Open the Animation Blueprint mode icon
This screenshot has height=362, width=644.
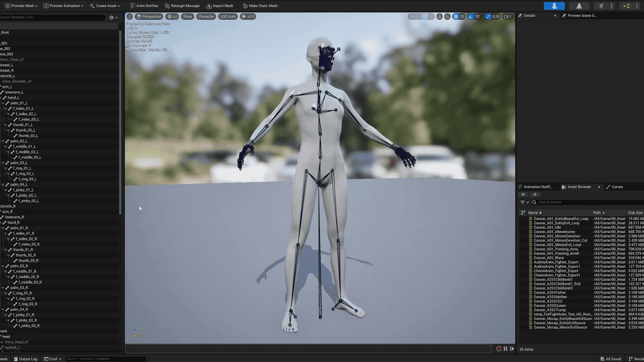click(x=626, y=6)
